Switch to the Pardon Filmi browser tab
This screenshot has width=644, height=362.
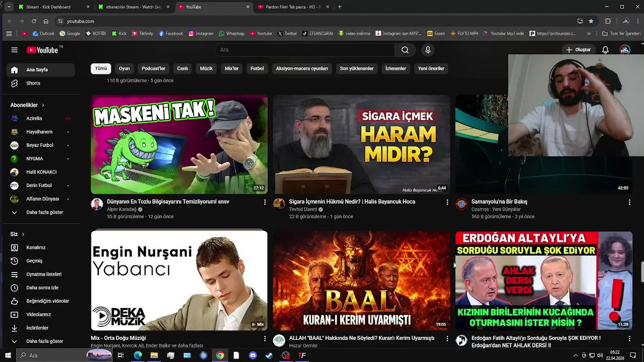tap(294, 7)
